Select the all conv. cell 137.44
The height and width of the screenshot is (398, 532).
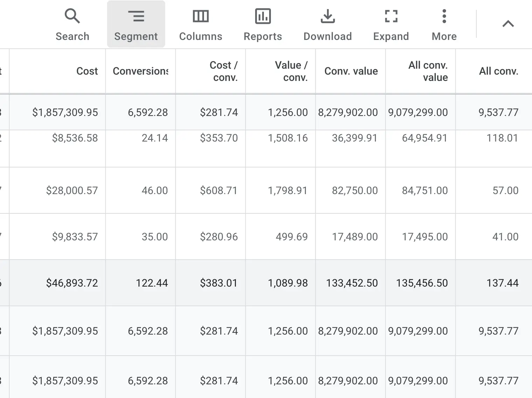click(x=502, y=283)
